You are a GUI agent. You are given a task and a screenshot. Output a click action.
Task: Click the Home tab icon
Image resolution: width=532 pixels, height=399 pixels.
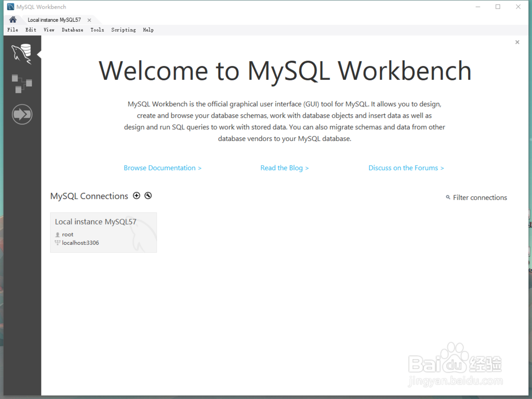tap(13, 20)
